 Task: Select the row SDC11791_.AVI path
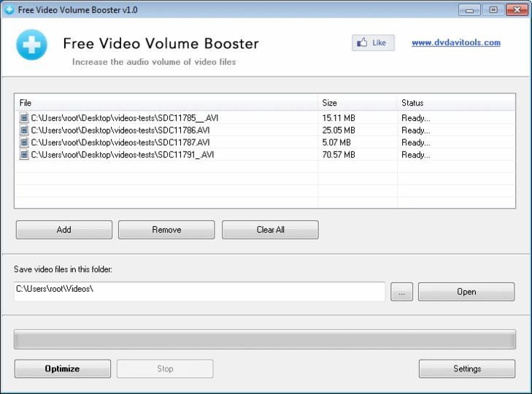pyautogui.click(x=123, y=155)
